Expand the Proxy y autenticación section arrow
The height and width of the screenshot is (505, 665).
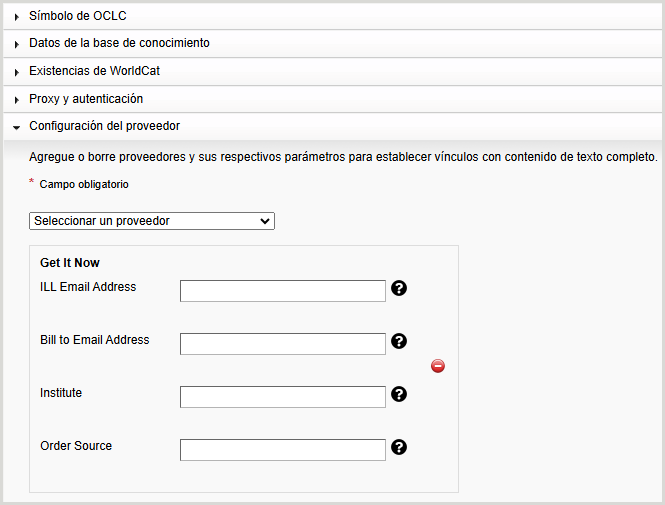18,100
